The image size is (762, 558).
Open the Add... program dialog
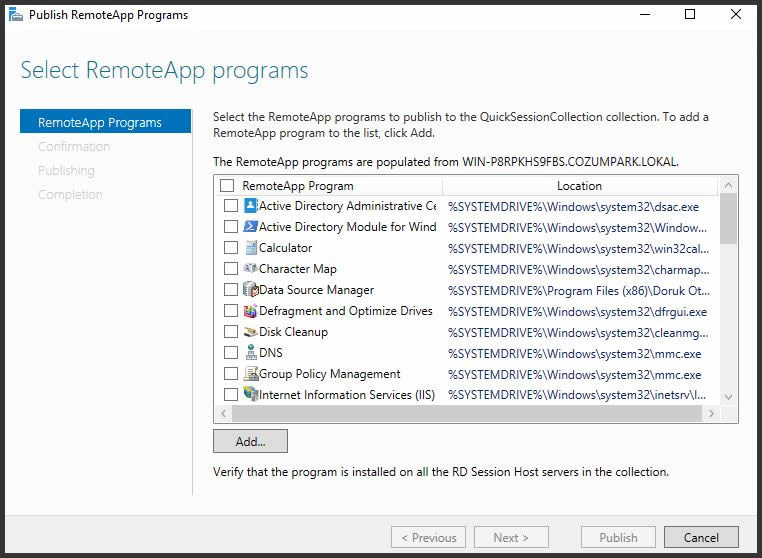(x=250, y=441)
